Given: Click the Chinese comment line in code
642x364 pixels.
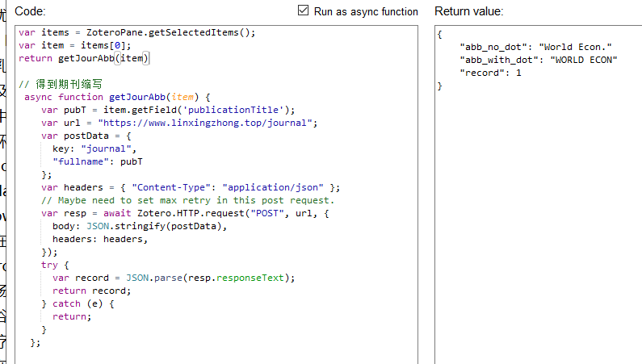Looking at the screenshot, I should pyautogui.click(x=61, y=84).
